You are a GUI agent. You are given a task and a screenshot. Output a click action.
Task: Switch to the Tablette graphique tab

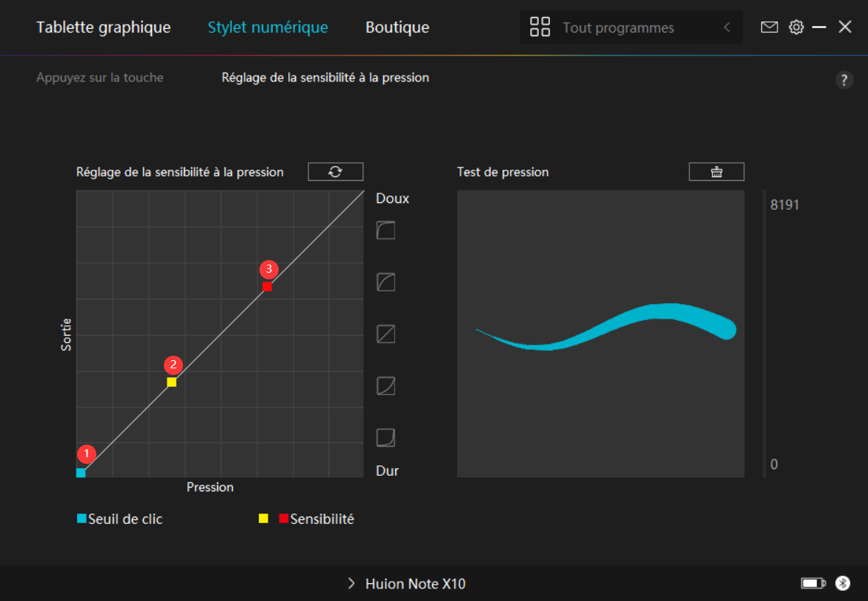(103, 27)
